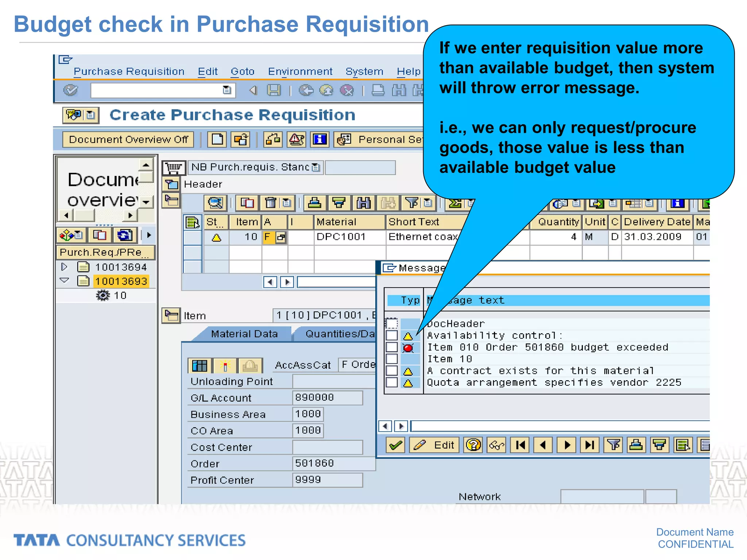Collapse the item overview section toggle
747x560 pixels.
(x=171, y=200)
